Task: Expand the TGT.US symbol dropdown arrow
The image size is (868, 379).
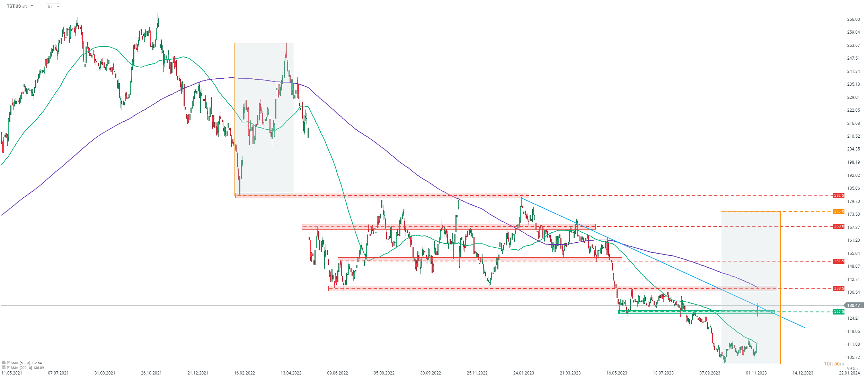Action: 32,6
